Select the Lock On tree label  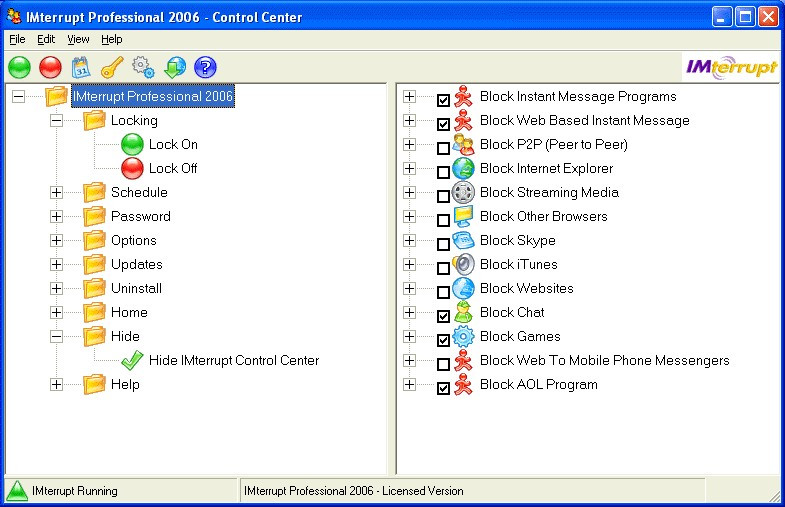pyautogui.click(x=173, y=145)
